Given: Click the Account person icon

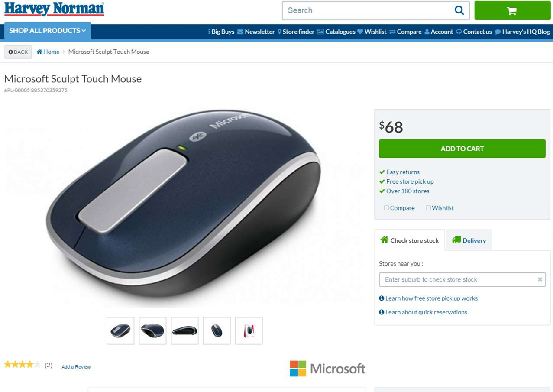Looking at the screenshot, I should [x=427, y=32].
